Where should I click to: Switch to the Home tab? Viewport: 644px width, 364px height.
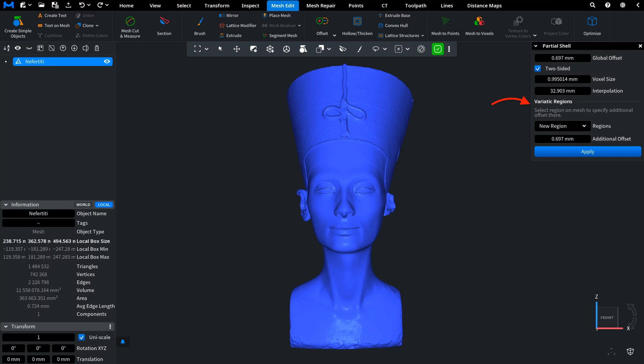[x=126, y=6]
